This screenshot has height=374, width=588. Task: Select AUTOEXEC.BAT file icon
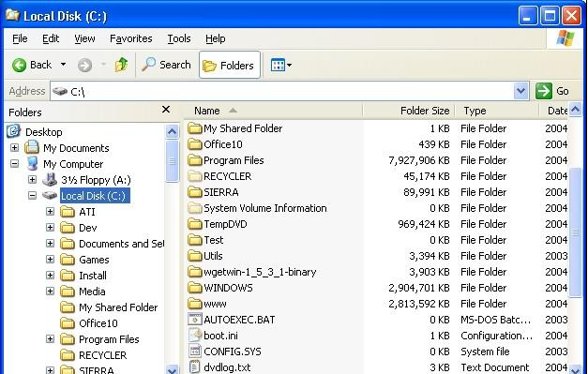pyautogui.click(x=195, y=320)
